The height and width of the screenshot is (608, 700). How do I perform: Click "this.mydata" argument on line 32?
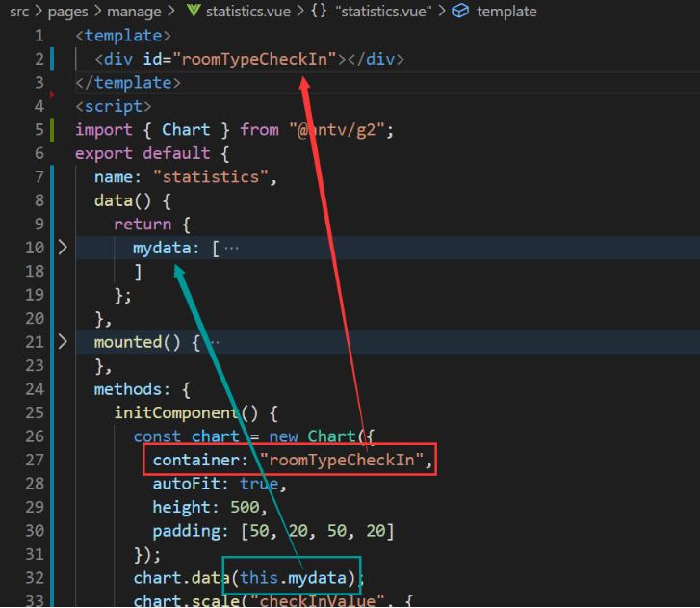[x=293, y=578]
